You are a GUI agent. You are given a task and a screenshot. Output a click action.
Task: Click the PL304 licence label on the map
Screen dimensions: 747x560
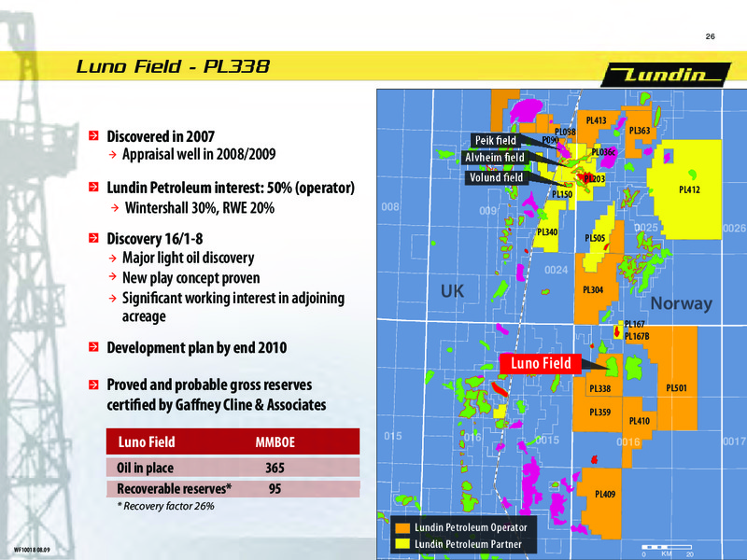tap(593, 289)
